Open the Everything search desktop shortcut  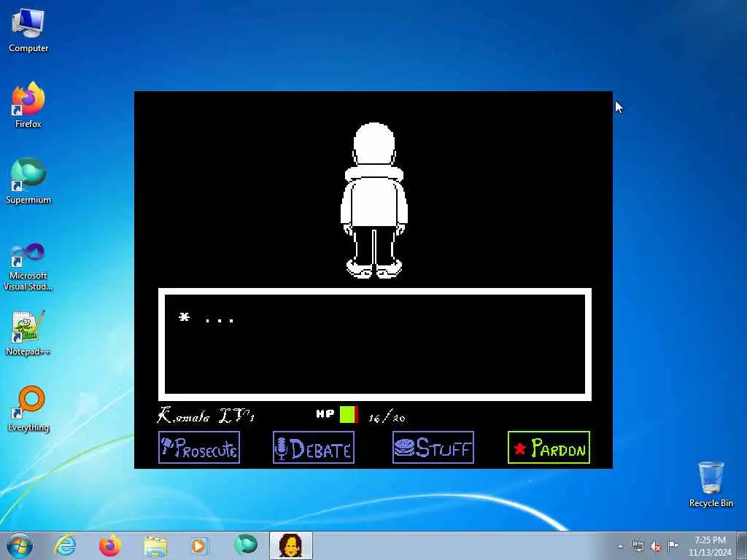click(x=28, y=408)
